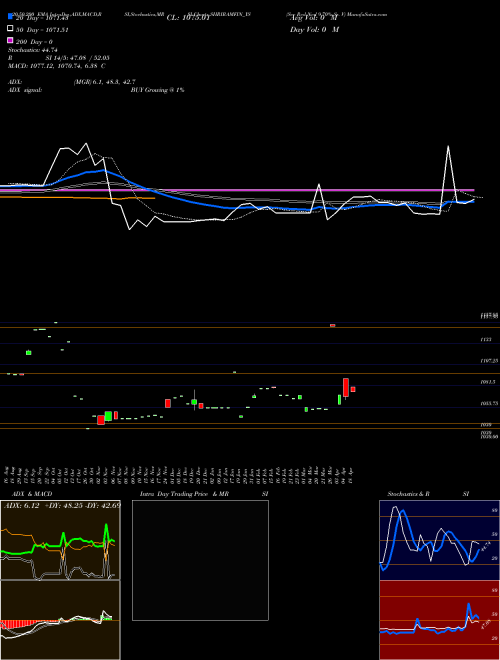The height and width of the screenshot is (660, 500).
Task: Click the 'Stochastics: 44.74' readout
Action: [x=33, y=50]
